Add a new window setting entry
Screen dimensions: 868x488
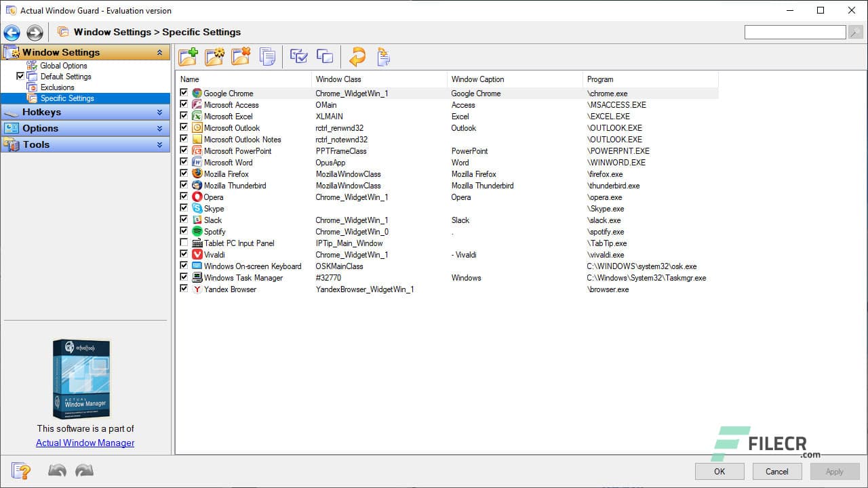[x=189, y=57]
